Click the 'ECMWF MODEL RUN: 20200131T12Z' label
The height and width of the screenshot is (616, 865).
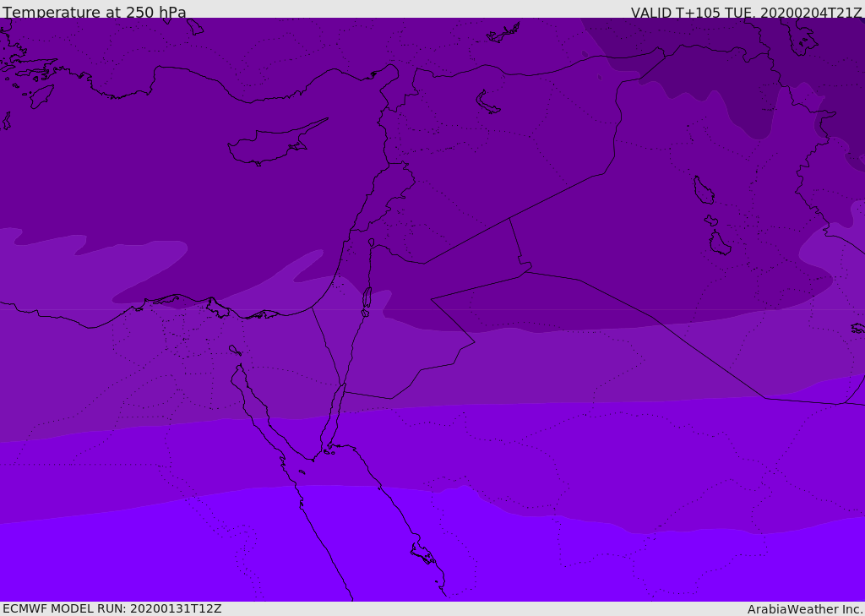112,608
